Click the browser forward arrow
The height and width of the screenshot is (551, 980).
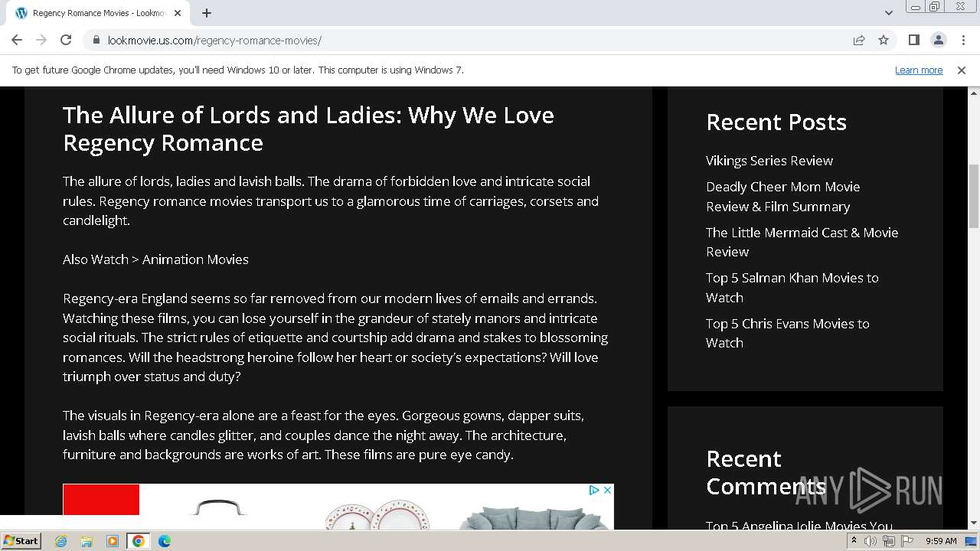41,40
